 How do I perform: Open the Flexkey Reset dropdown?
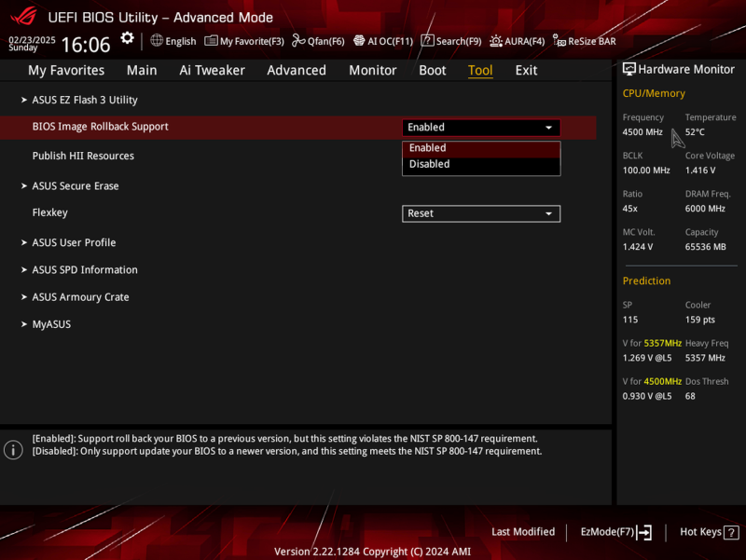point(481,213)
